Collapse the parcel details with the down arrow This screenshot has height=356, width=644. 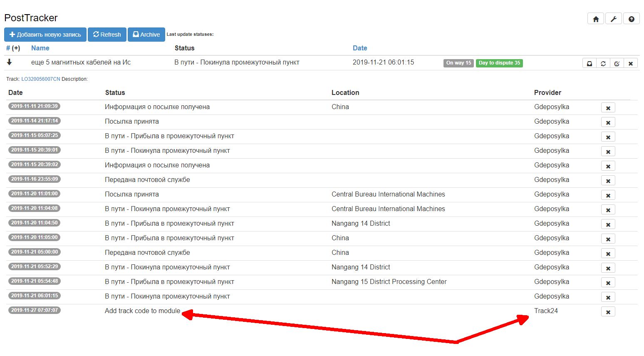(9, 62)
